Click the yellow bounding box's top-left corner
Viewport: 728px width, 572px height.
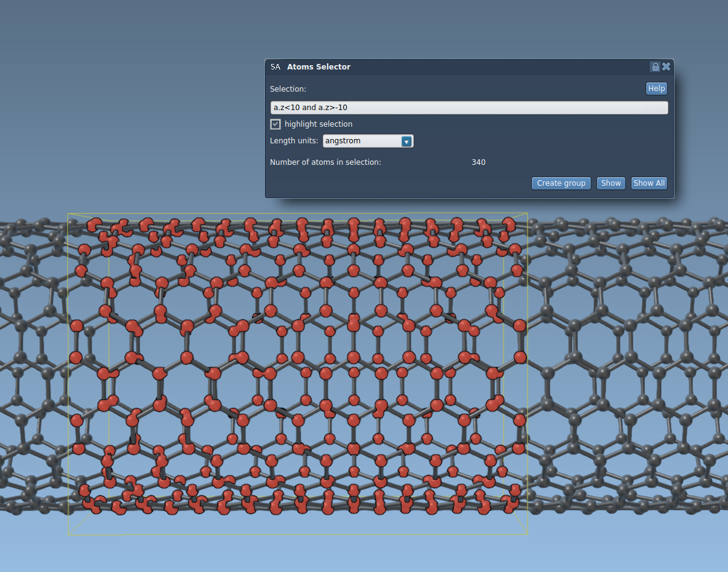(68, 214)
